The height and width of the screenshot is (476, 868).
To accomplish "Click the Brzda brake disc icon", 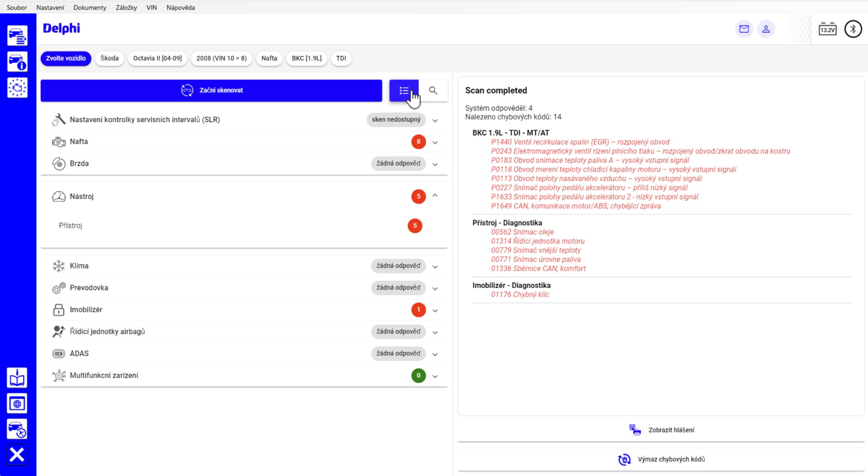I will [59, 164].
